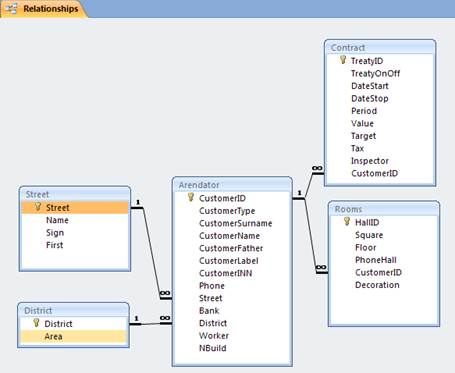Click the key icon beside Street field
This screenshot has height=373, width=455.
pyautogui.click(x=38, y=207)
